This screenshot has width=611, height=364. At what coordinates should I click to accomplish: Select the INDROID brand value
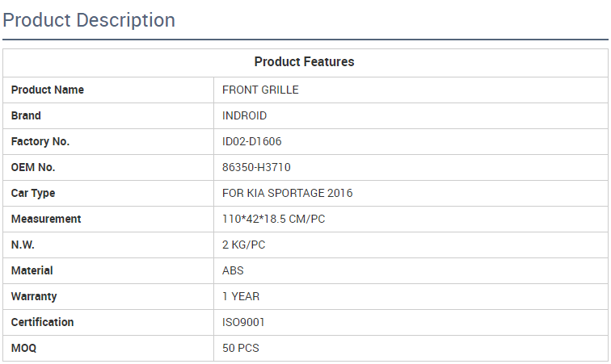point(244,115)
